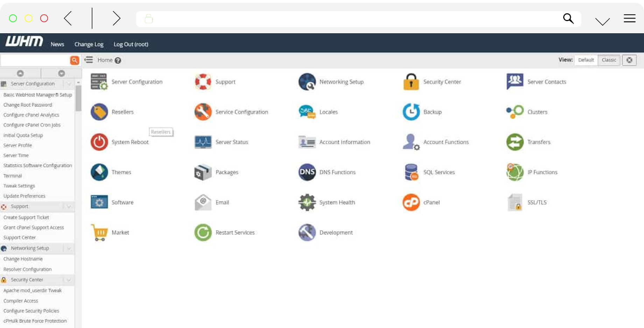
Task: Click the Home breadcrumb link
Action: tap(105, 60)
